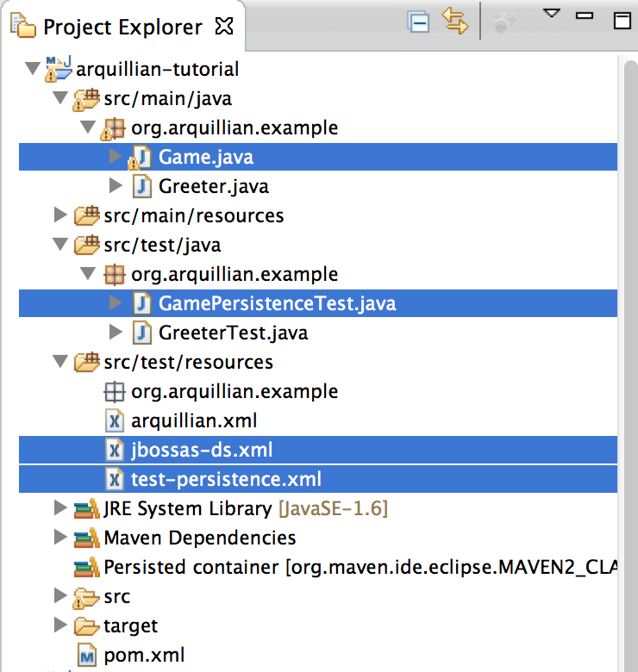
Task: Expand the GreeterTest.java node
Action: tap(116, 332)
